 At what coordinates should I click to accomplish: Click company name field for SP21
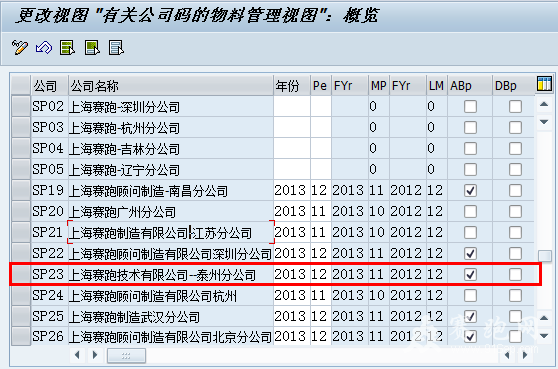pos(171,232)
